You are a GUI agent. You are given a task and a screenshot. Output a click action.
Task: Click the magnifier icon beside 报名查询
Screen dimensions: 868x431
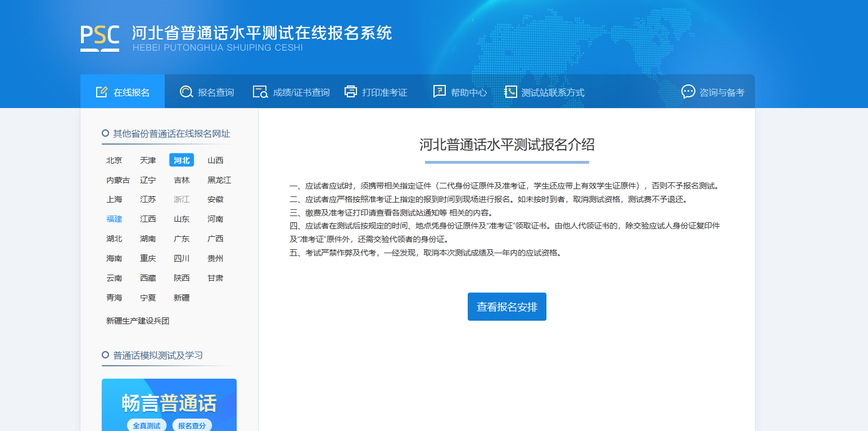[x=186, y=92]
